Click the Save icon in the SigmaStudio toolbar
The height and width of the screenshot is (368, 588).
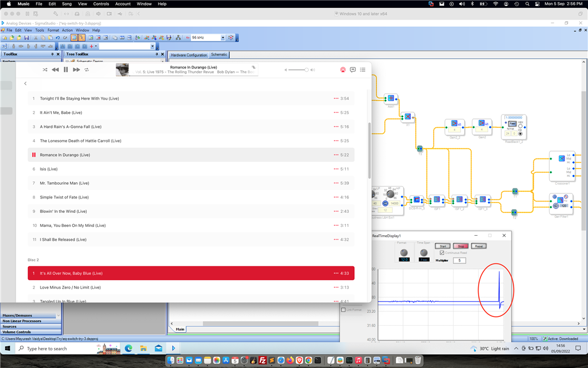[x=27, y=38]
